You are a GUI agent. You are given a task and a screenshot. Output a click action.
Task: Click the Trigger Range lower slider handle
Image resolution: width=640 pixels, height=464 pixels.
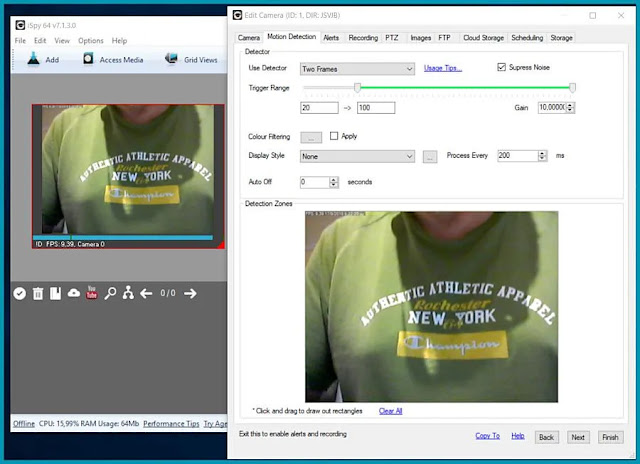(x=357, y=87)
